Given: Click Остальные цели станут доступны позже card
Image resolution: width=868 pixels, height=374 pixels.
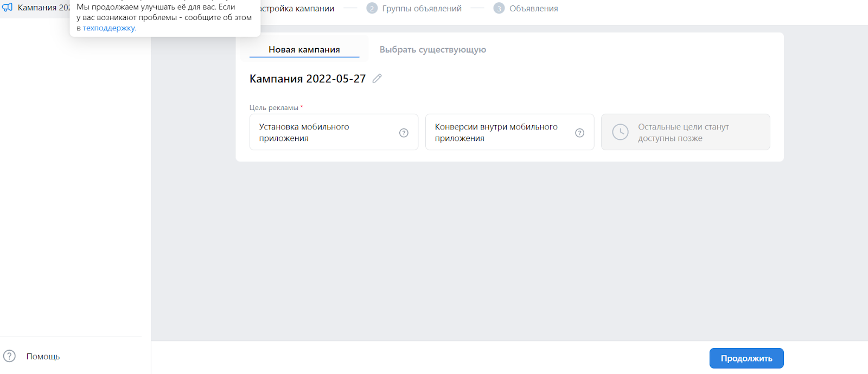Looking at the screenshot, I should (x=685, y=132).
